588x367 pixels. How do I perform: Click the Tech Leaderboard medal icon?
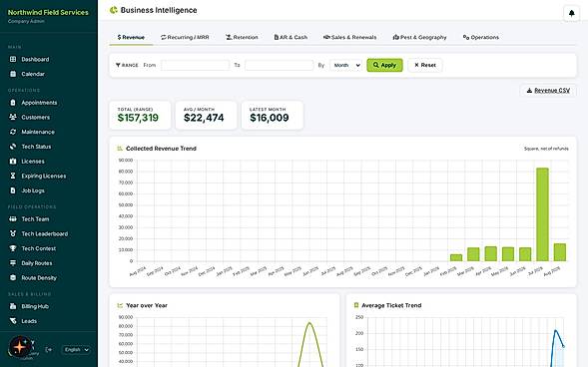[13, 233]
